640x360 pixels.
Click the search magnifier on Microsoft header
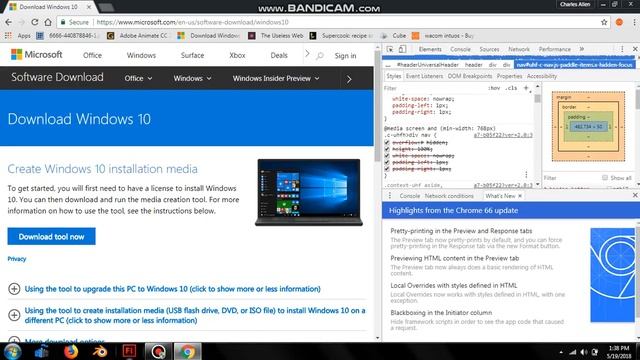click(320, 56)
